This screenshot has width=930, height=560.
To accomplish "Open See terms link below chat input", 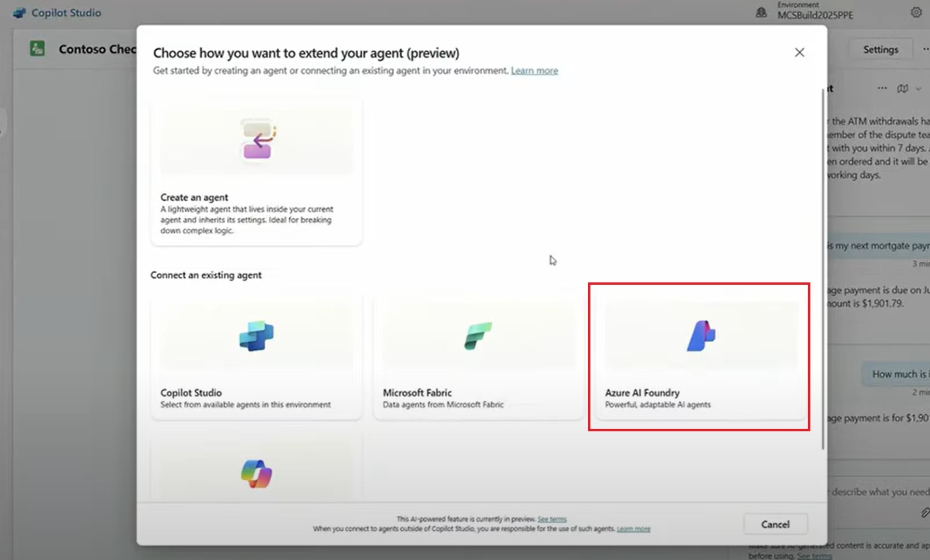I will pos(814,556).
